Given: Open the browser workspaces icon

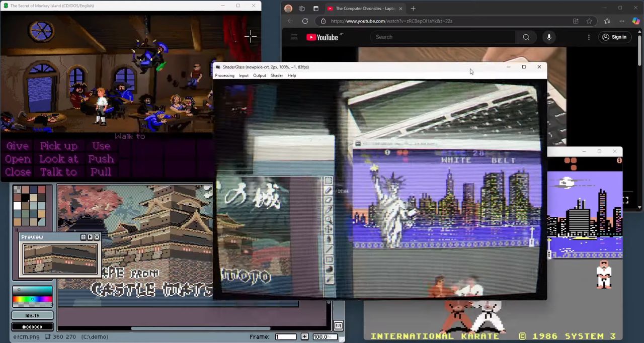Looking at the screenshot, I should point(302,9).
